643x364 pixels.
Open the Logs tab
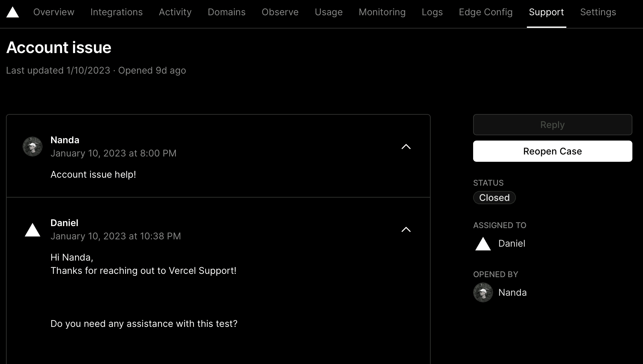click(432, 12)
